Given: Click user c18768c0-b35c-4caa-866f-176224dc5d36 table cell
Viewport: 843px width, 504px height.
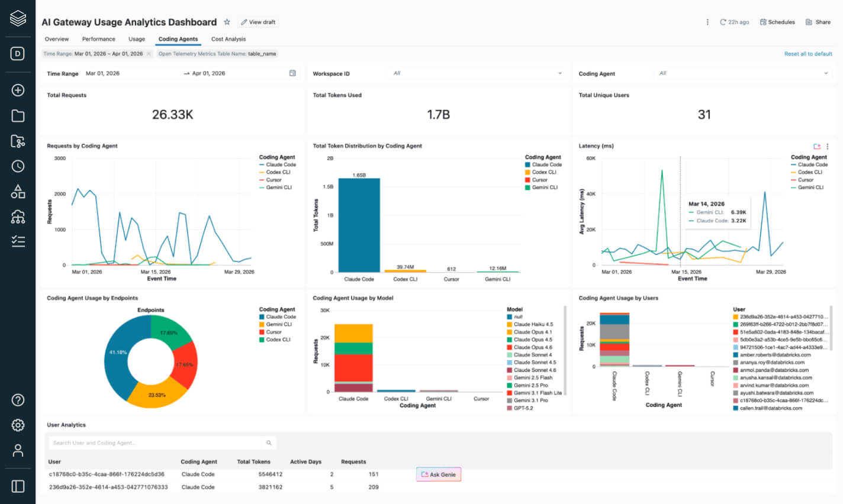Looking at the screenshot, I should [107, 474].
